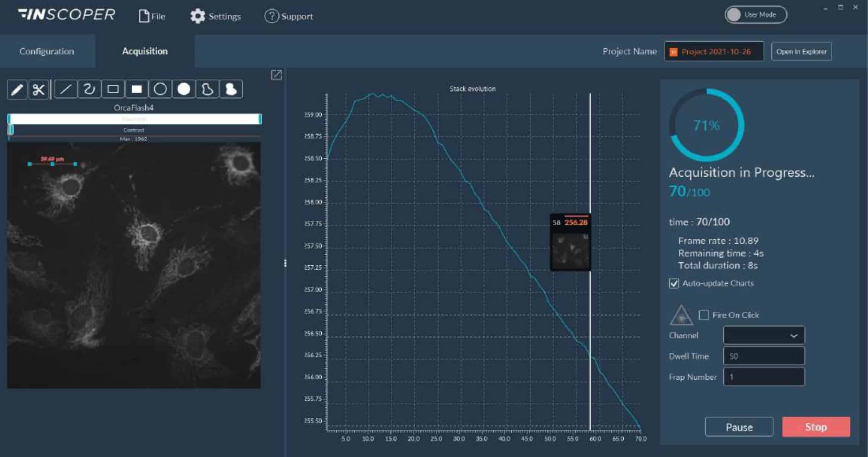This screenshot has height=457, width=868.
Task: Pause the acquisition
Action: click(x=739, y=427)
